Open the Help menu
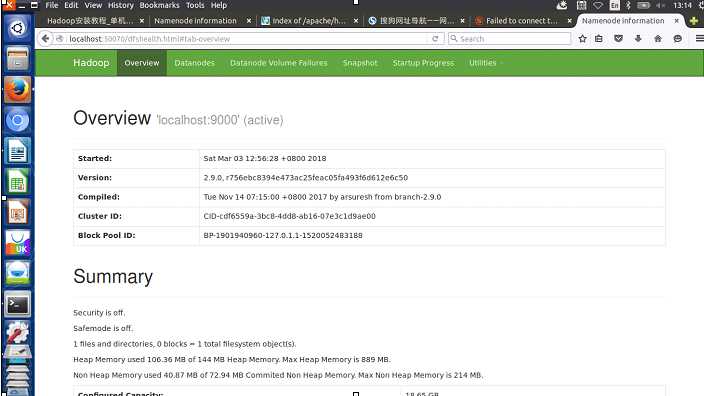 coord(219,5)
